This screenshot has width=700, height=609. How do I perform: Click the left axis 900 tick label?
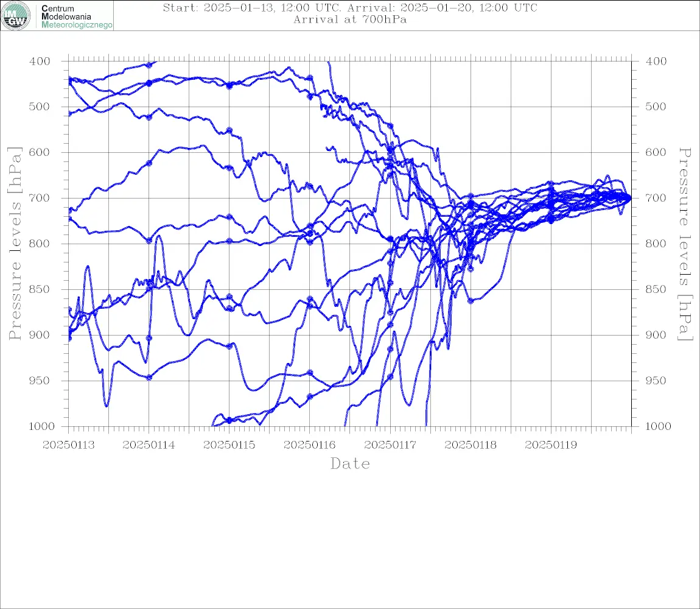point(40,335)
